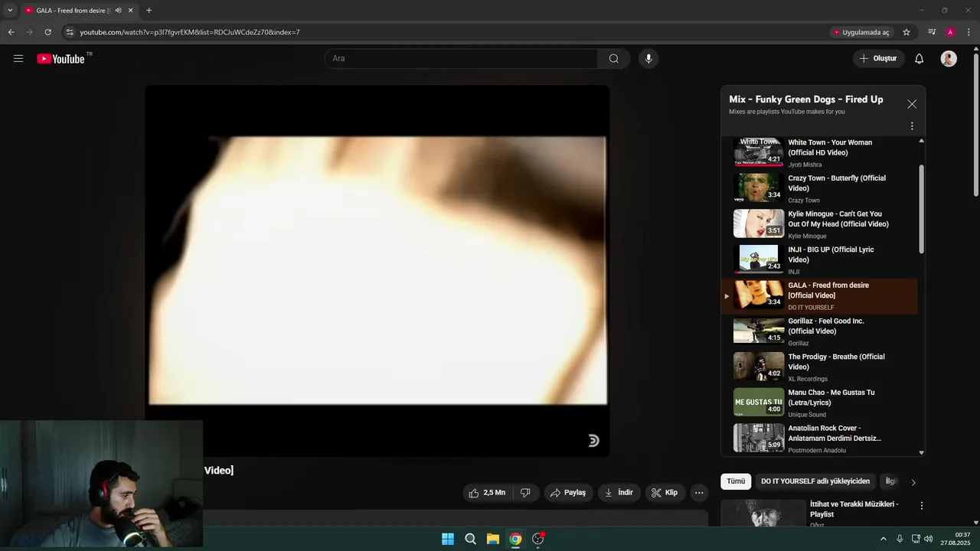View site information icon in the address bar
Image resolution: width=980 pixels, height=551 pixels.
point(70,32)
